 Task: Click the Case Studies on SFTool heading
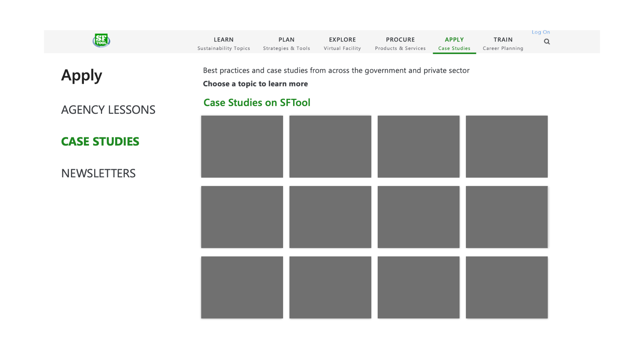tap(257, 103)
